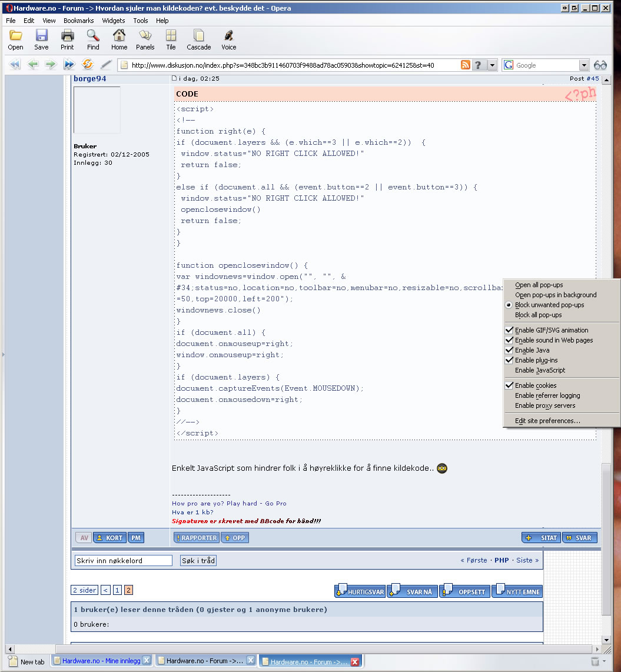Click the HURTIGSVAR quick reply button
621x672 pixels.
(x=360, y=591)
